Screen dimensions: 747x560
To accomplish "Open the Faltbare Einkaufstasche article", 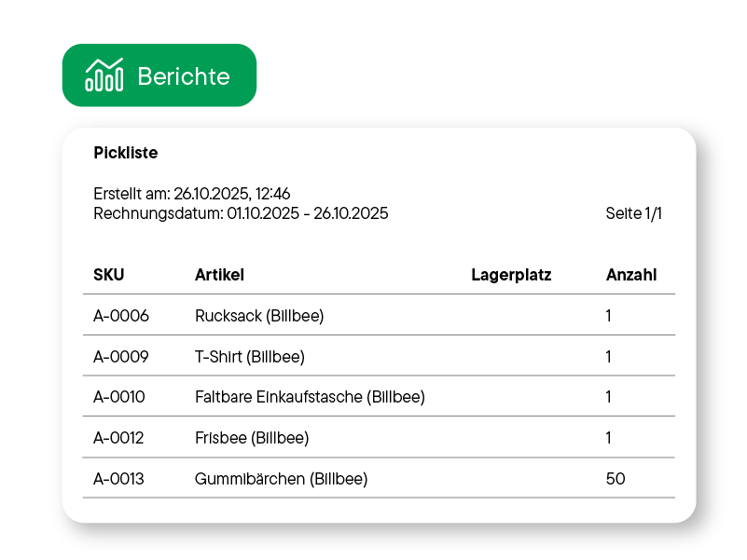I will point(310,397).
